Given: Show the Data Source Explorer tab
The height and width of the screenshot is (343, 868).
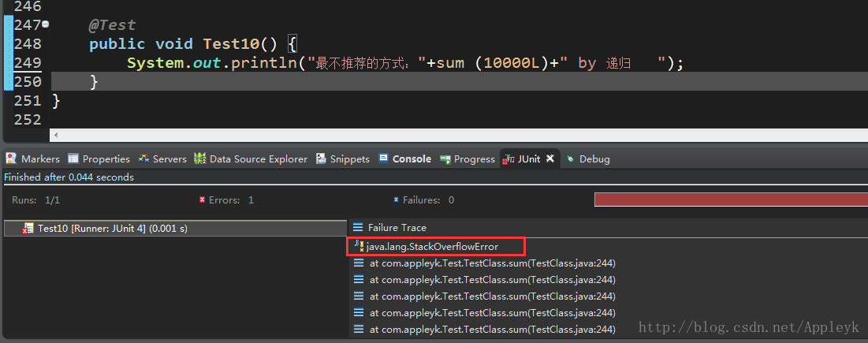Looking at the screenshot, I should click(x=251, y=158).
